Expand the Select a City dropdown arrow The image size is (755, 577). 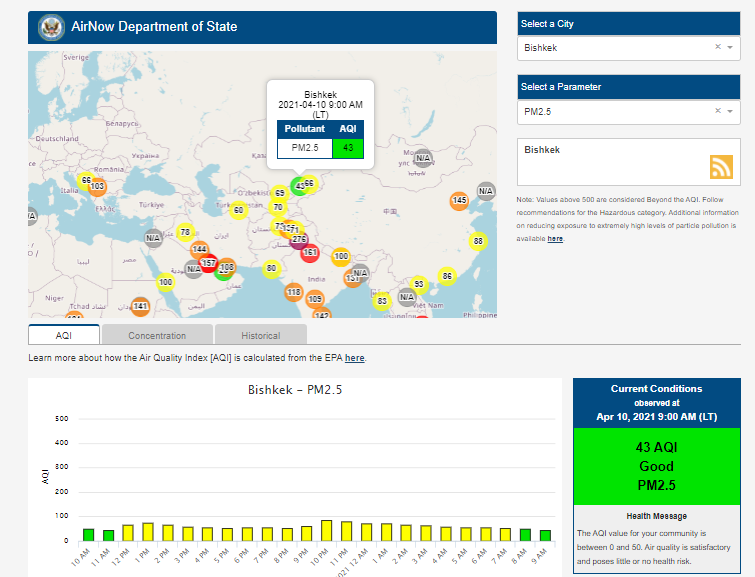point(730,48)
